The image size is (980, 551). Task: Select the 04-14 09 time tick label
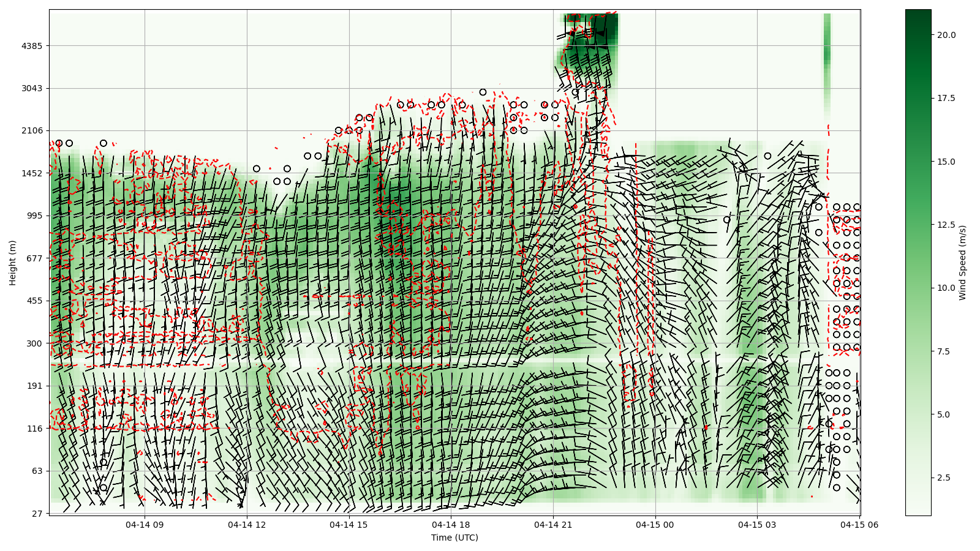pyautogui.click(x=145, y=525)
